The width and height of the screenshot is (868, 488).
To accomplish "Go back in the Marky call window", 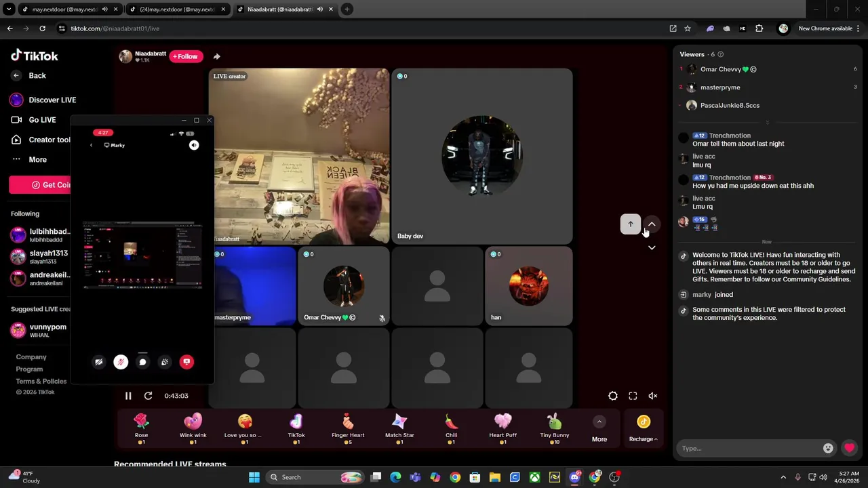I will pyautogui.click(x=91, y=145).
